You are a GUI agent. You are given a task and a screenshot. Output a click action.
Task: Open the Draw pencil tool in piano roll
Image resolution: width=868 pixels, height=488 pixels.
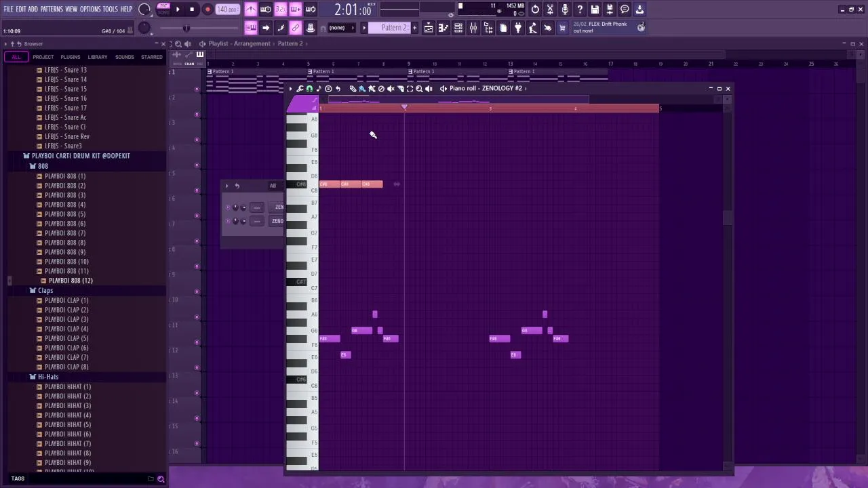tap(353, 89)
